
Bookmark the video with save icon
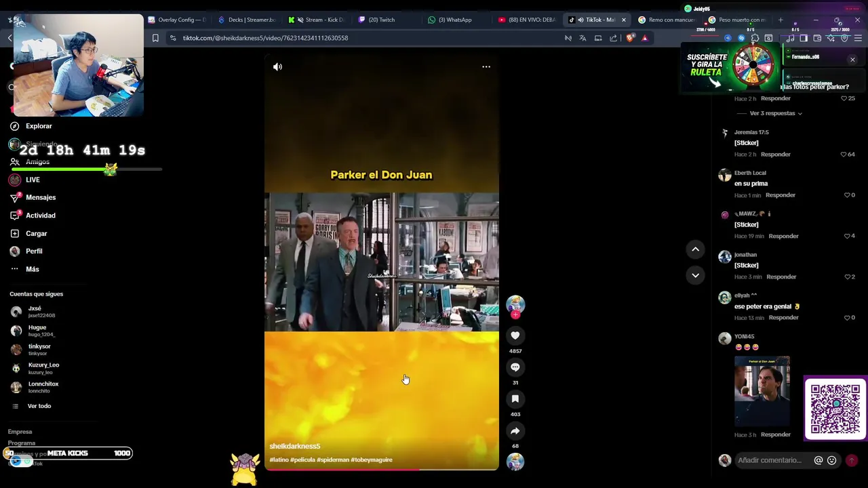[515, 399]
